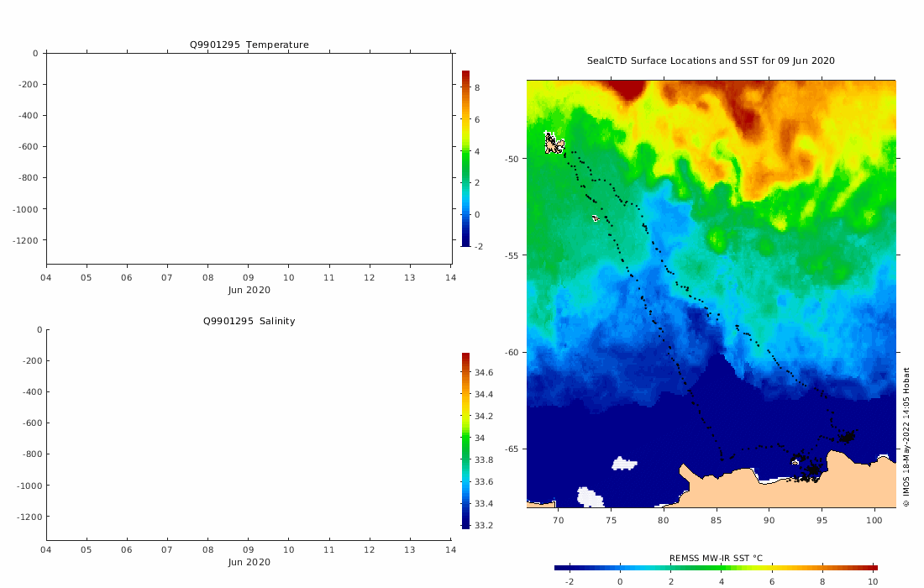
Task: Click the empty temperature plot area
Action: pos(249,159)
